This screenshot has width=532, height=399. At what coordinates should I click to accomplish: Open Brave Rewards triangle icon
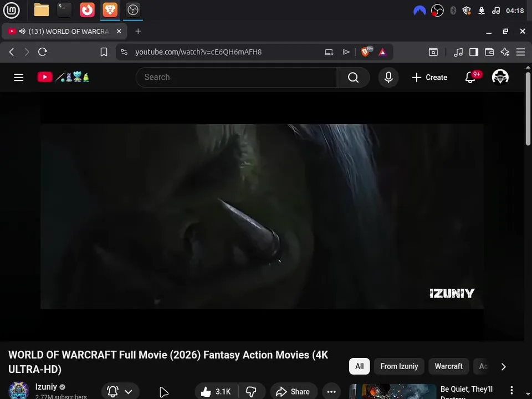click(382, 52)
